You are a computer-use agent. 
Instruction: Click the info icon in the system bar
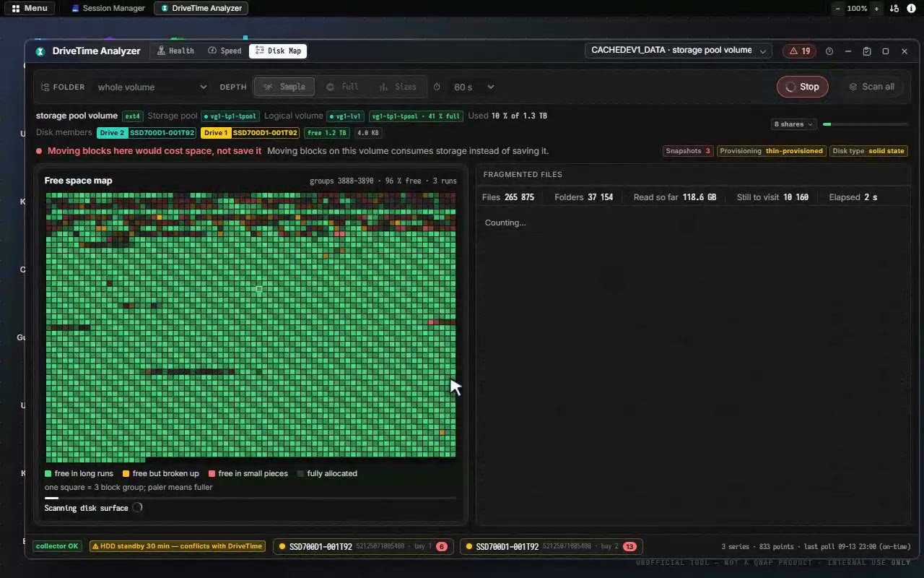[x=911, y=9]
